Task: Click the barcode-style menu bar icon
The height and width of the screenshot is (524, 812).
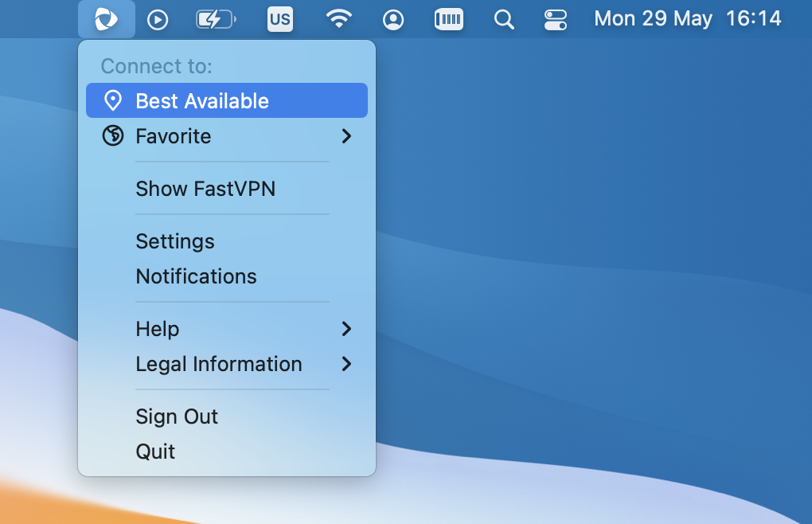Action: pos(448,20)
